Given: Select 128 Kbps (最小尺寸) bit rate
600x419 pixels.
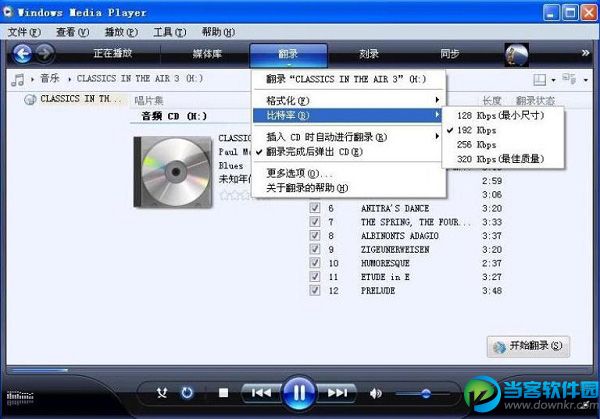Looking at the screenshot, I should click(x=503, y=115).
